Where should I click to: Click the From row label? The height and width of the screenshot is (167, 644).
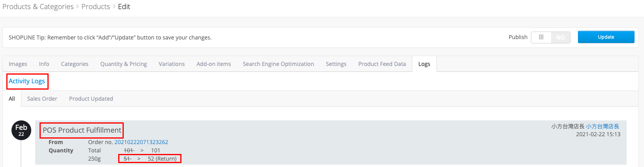coord(56,142)
